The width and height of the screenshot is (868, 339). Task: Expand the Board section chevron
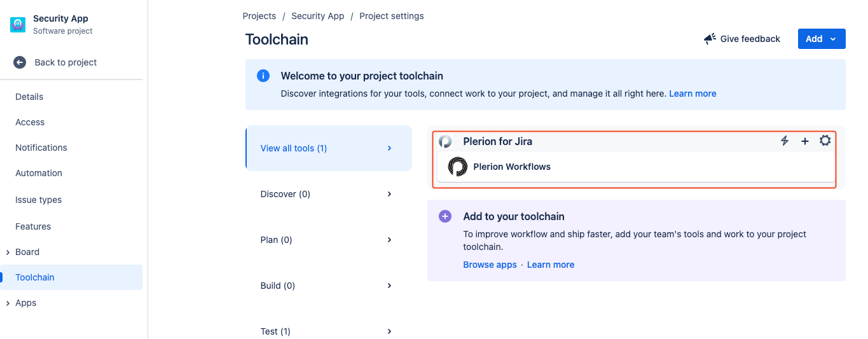tap(7, 253)
